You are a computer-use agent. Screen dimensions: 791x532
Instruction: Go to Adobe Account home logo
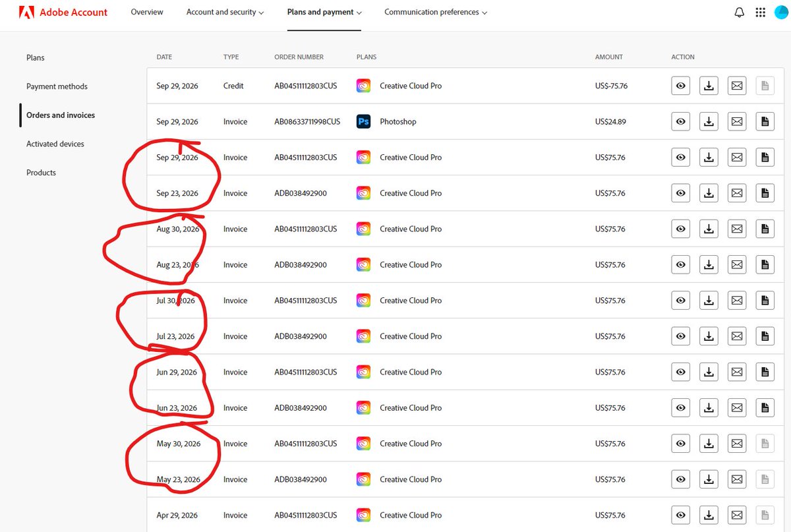[x=63, y=12]
